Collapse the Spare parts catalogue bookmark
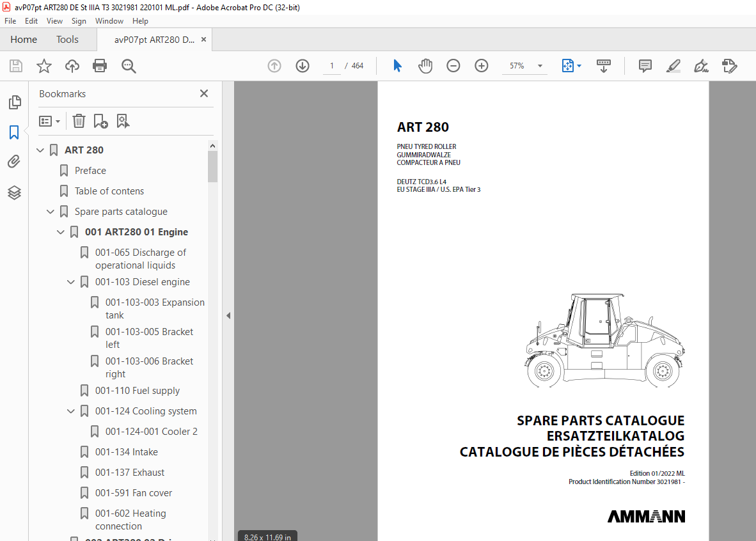This screenshot has width=756, height=541. 50,212
